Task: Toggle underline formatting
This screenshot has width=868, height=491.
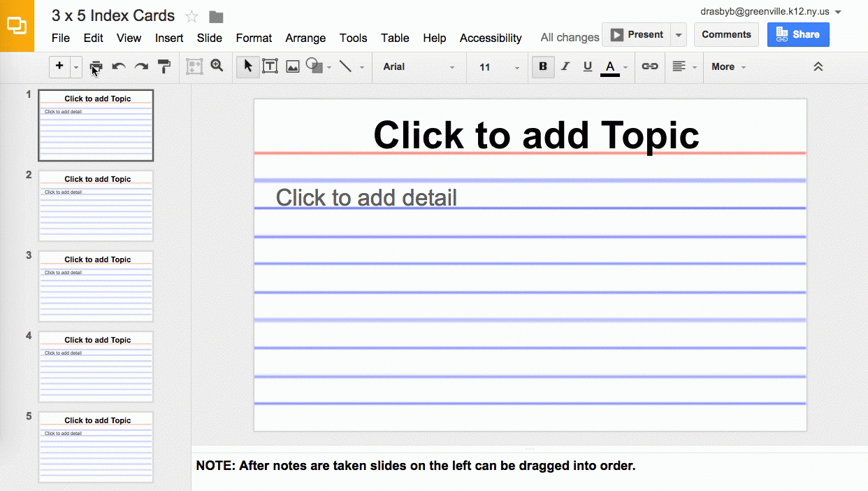Action: 588,66
